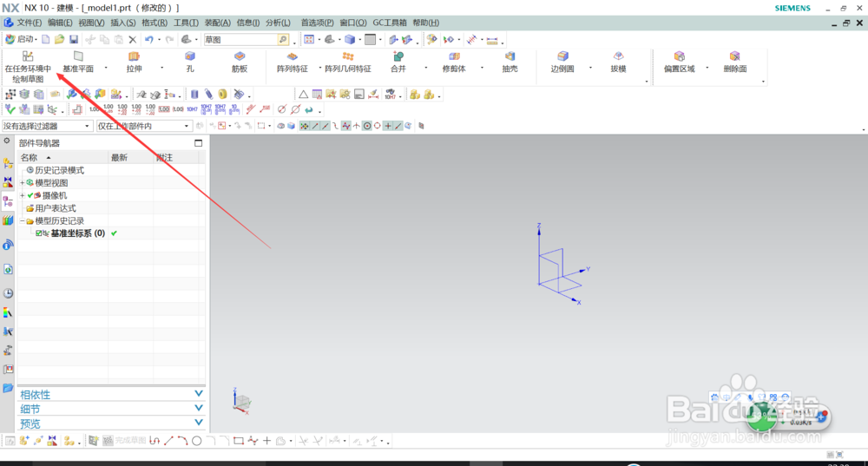Select 历史记录模式 in the navigator
The image size is (868, 466).
(x=59, y=170)
